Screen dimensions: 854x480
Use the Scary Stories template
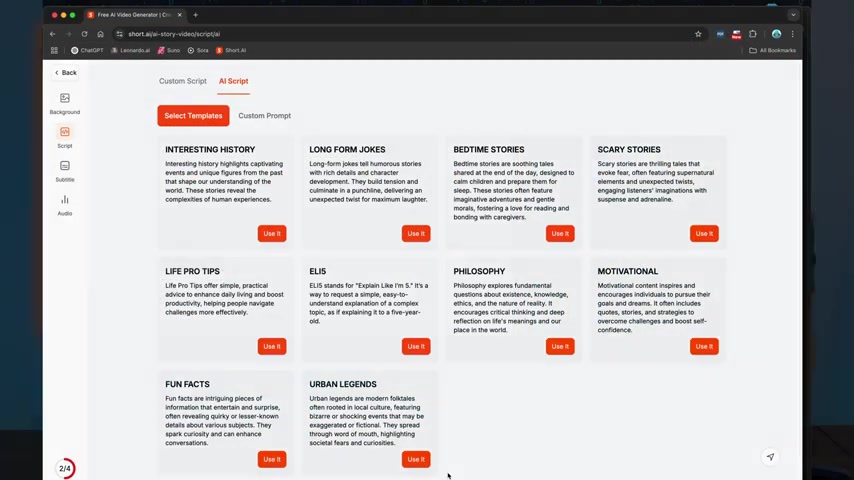tap(704, 233)
